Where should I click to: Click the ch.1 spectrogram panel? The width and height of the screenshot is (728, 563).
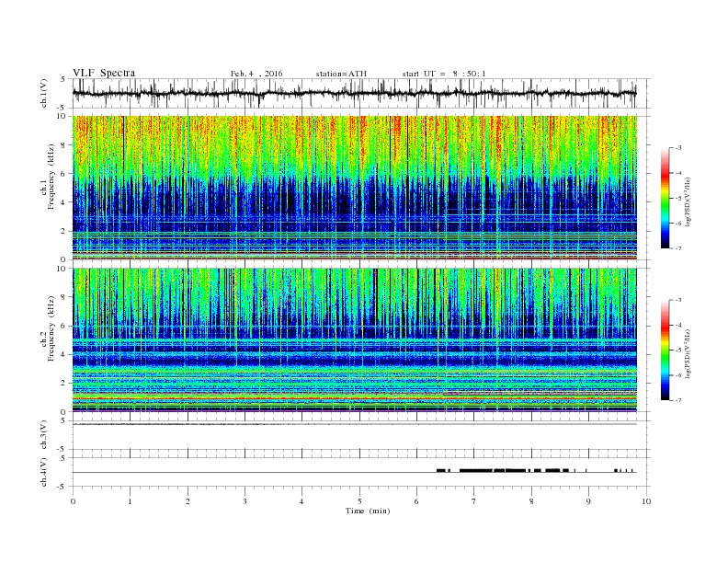coord(354,188)
